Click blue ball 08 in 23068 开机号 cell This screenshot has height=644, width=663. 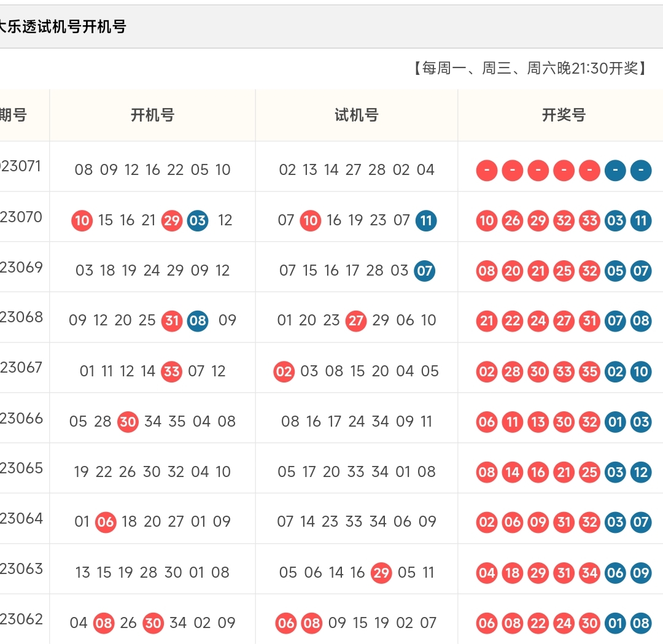pos(198,321)
